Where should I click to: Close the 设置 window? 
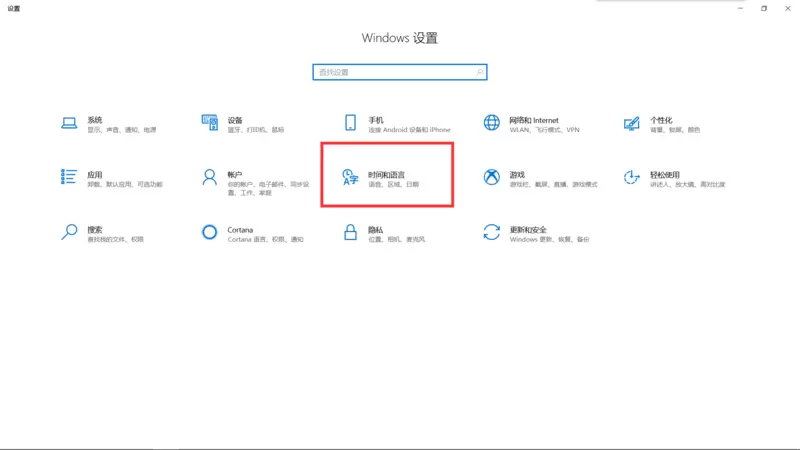788,8
